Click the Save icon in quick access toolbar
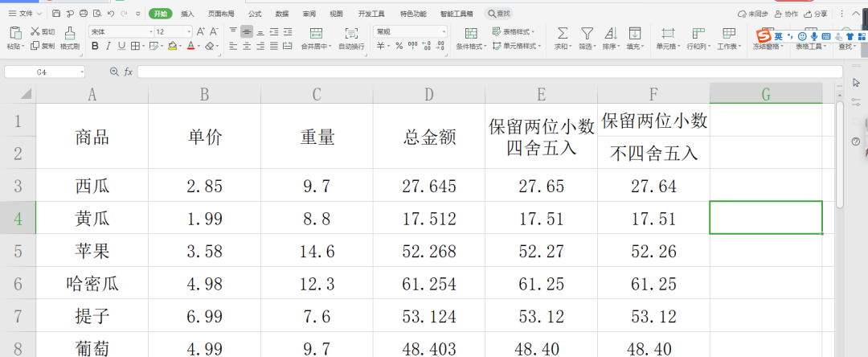This screenshot has width=868, height=357. 55,14
